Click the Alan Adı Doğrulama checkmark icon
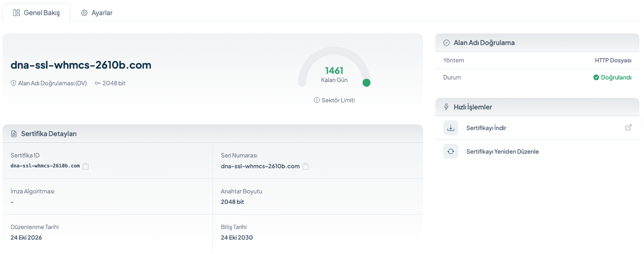Viewport: 644px width, 254px height. (x=446, y=43)
